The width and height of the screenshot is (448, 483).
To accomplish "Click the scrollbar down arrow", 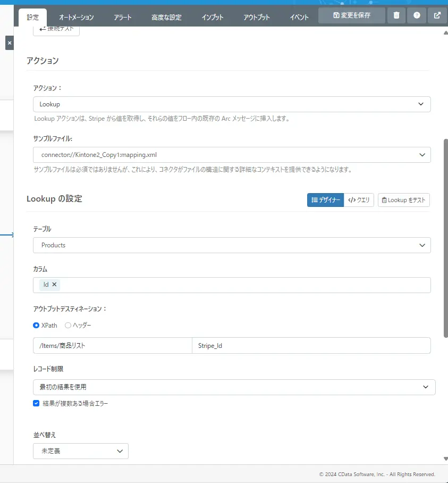I will (445, 459).
